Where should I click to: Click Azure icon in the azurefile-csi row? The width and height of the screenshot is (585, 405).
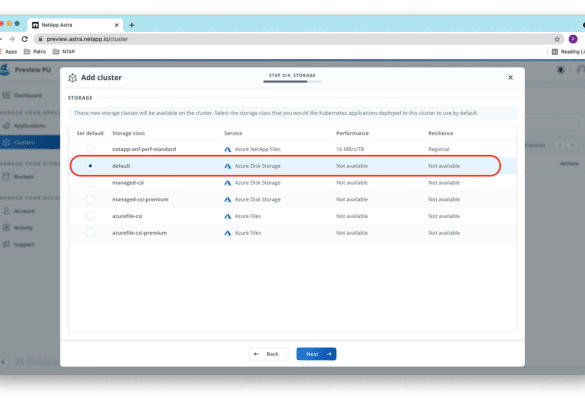click(228, 216)
